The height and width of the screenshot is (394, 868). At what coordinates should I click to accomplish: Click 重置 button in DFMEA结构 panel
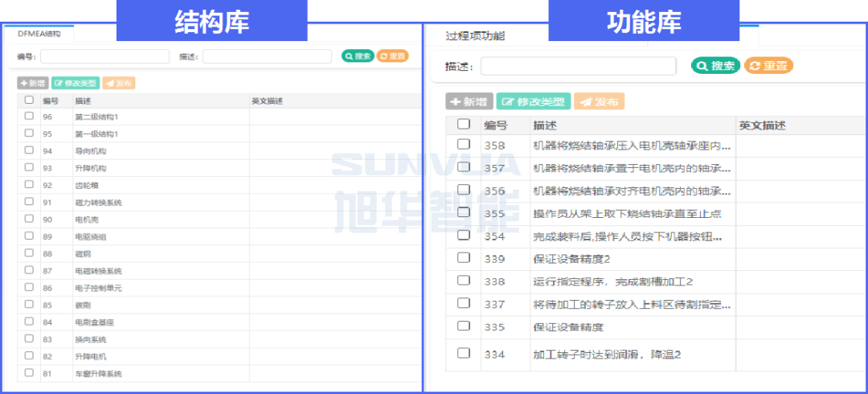(x=392, y=56)
